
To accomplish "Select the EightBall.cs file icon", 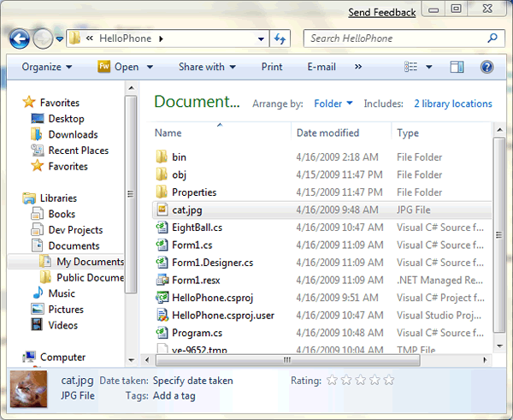I will click(162, 228).
